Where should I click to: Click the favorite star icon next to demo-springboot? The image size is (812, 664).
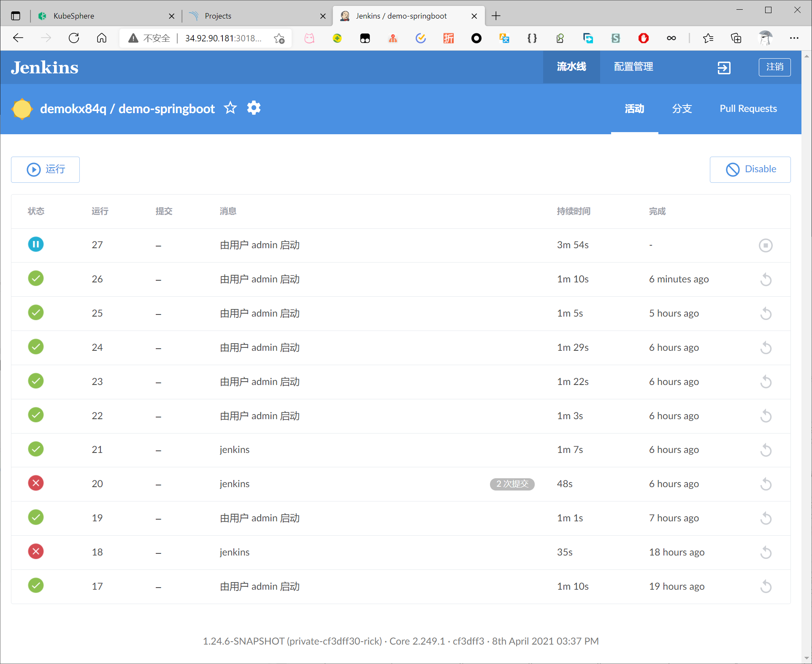coord(230,108)
